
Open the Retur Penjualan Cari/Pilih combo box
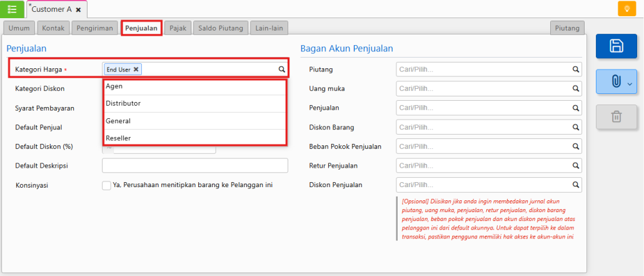489,166
